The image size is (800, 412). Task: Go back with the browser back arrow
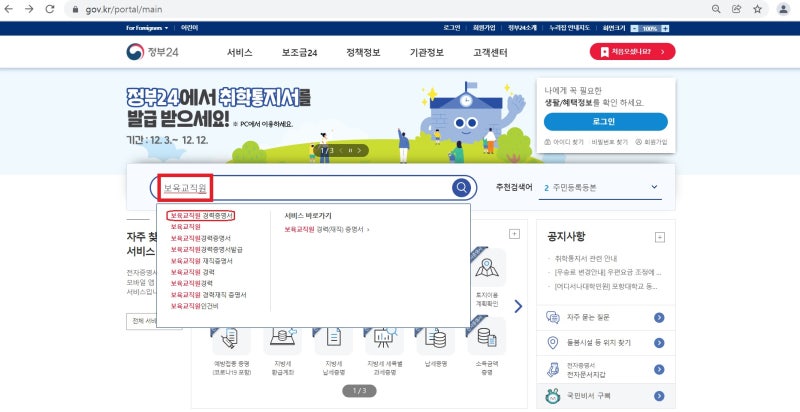9,9
